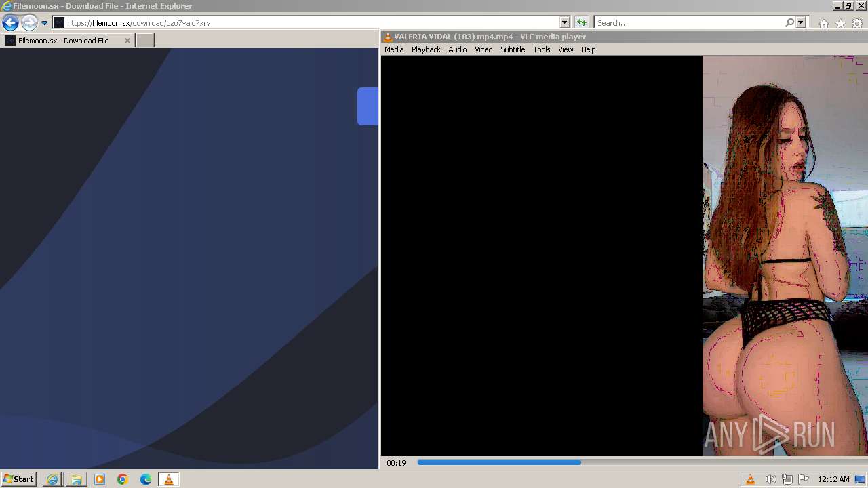
Task: Open the VLC Tools menu
Action: tap(541, 49)
